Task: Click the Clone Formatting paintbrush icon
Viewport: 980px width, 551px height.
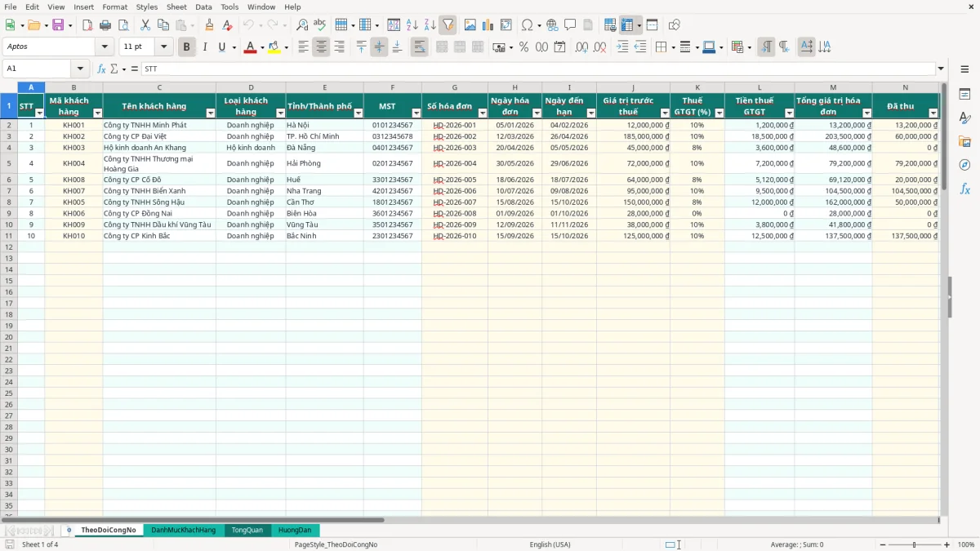Action: click(x=210, y=25)
